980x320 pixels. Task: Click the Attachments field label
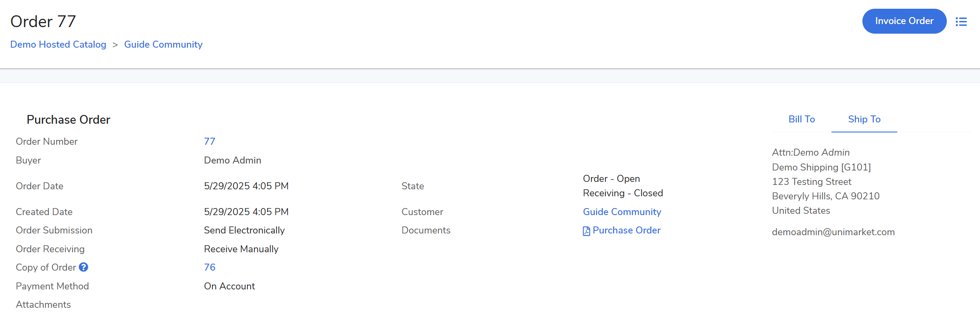tap(43, 305)
